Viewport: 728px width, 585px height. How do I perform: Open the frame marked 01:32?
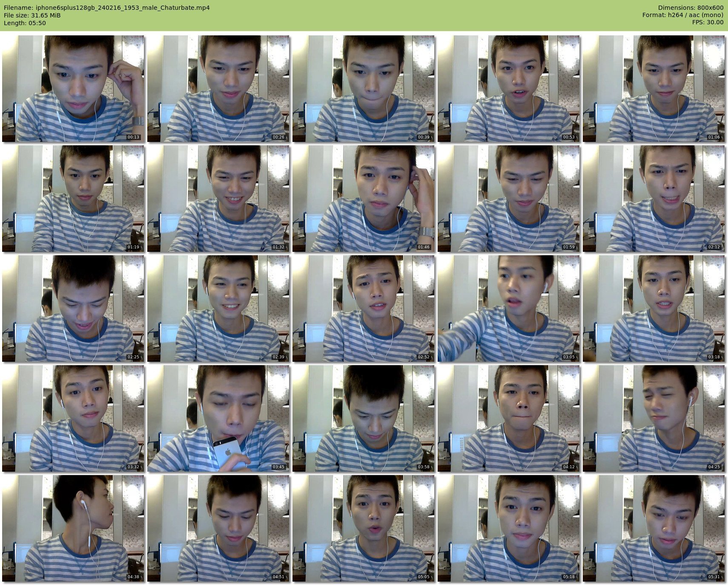click(218, 199)
